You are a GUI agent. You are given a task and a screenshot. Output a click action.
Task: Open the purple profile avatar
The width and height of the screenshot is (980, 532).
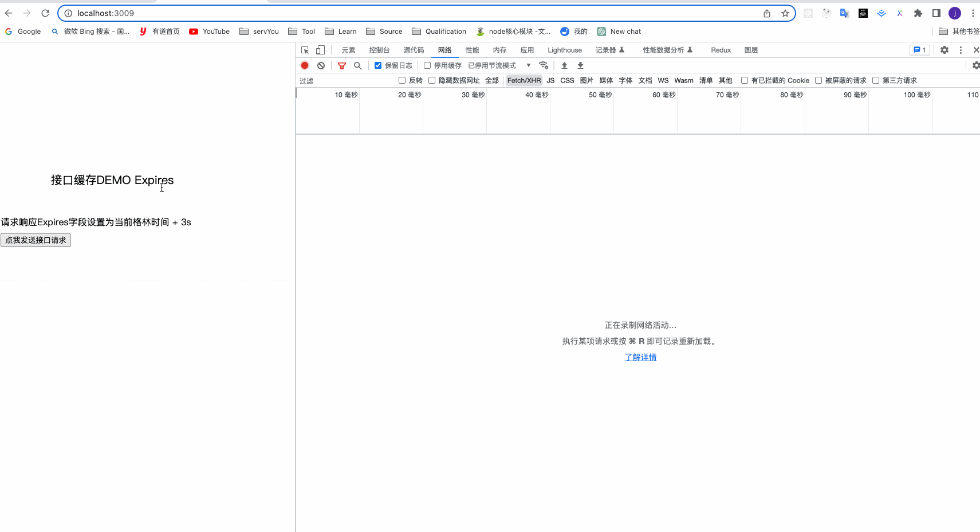coord(955,13)
